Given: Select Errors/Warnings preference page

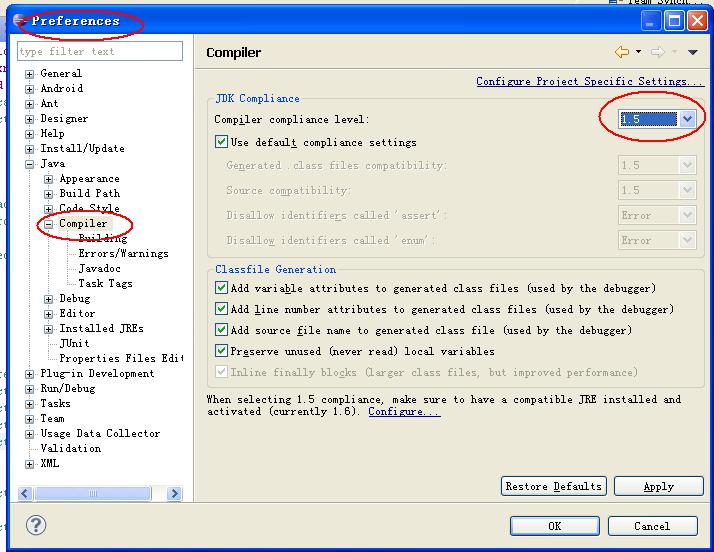Looking at the screenshot, I should point(123,253).
